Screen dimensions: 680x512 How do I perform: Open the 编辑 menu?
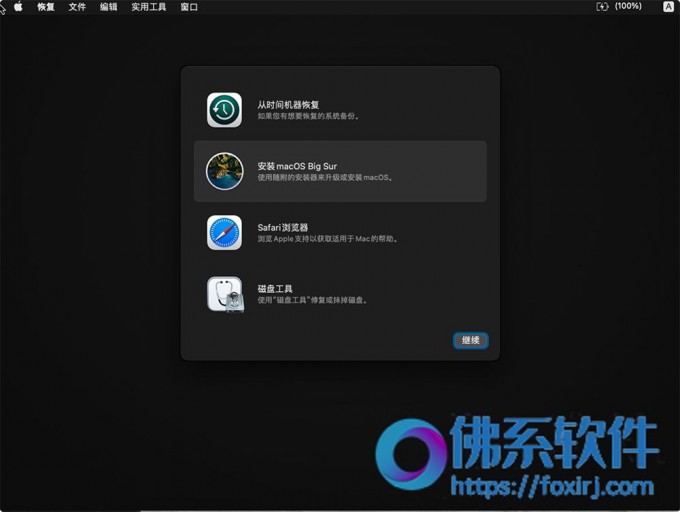pos(108,7)
